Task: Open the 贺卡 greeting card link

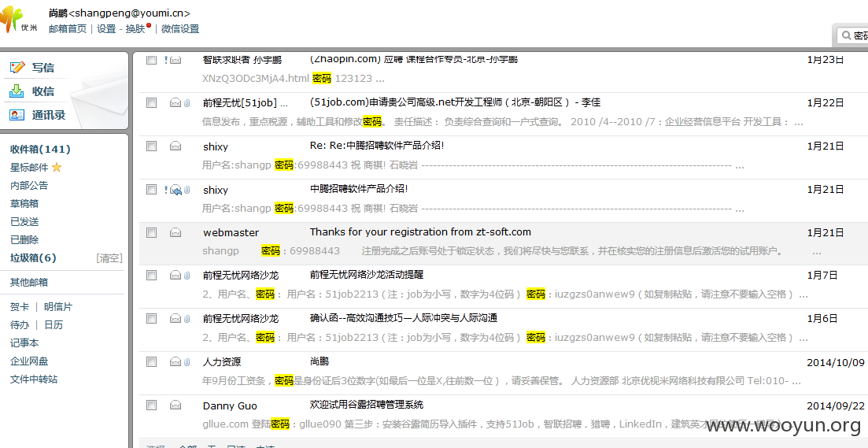Action: point(20,307)
